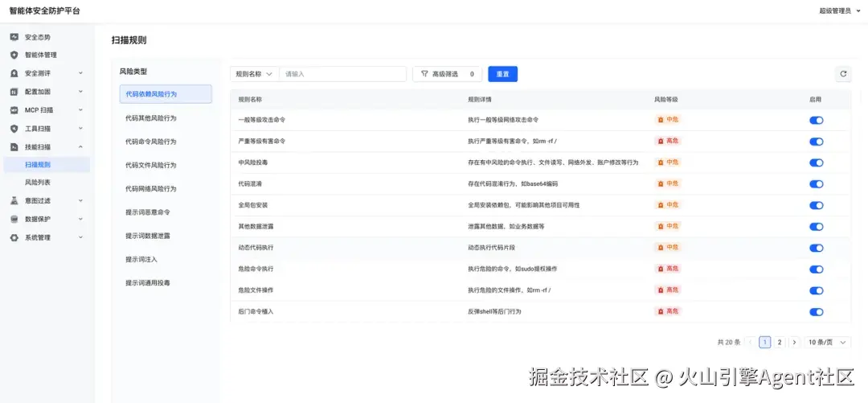Image resolution: width=868 pixels, height=403 pixels.
Task: Click the 高危 risk icon for 严重等级有害命令
Action: point(660,141)
